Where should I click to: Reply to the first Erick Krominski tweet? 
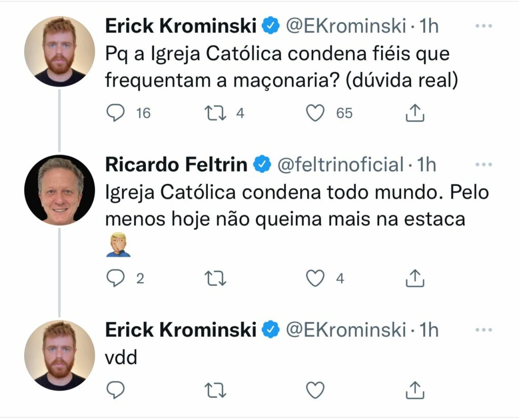(x=117, y=113)
